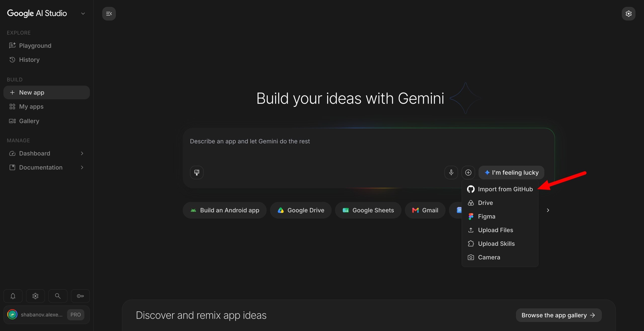
Task: Click the Gmail logo icon
Action: pyautogui.click(x=415, y=210)
